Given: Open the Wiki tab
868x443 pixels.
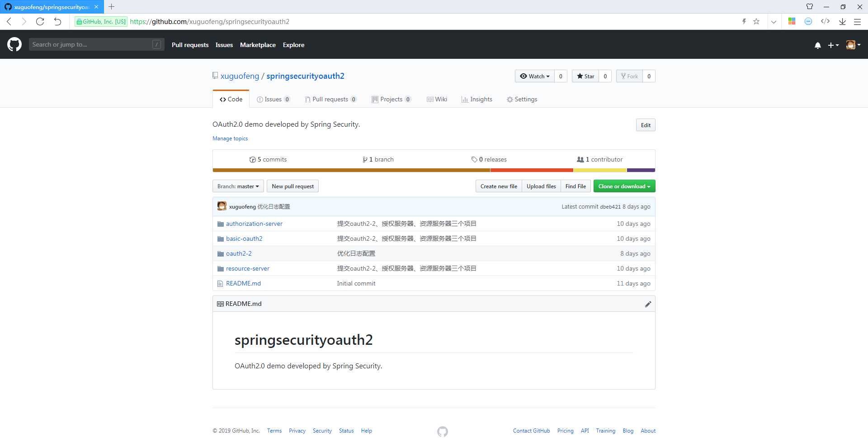Looking at the screenshot, I should click(x=437, y=99).
